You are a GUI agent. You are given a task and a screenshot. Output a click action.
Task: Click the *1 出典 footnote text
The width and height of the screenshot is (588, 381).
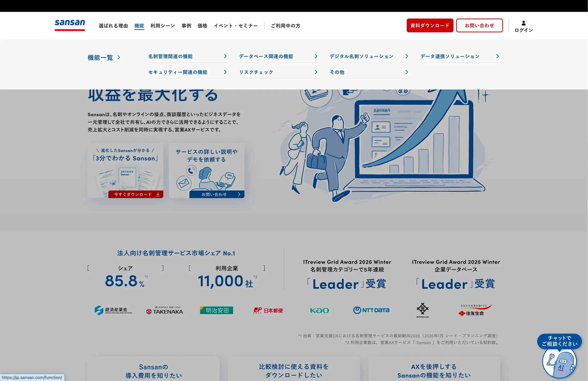(398, 336)
